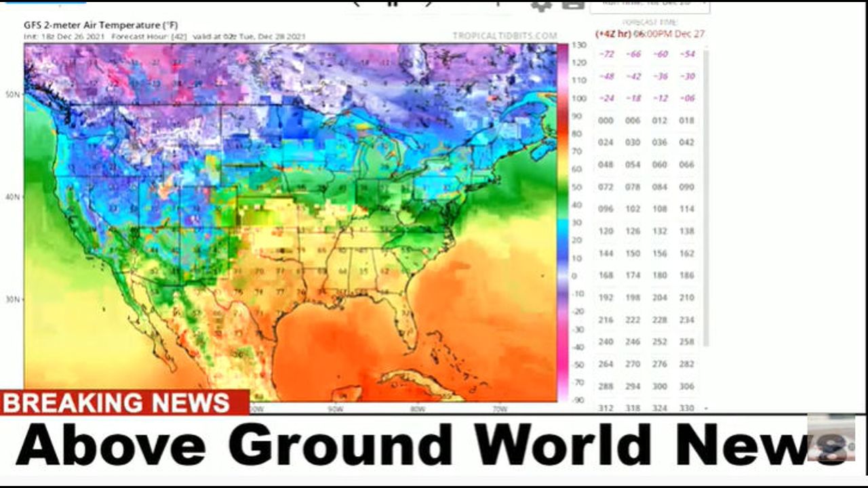This screenshot has height=488, width=868.
Task: Select previous-run hour -06
Action: pos(687,98)
